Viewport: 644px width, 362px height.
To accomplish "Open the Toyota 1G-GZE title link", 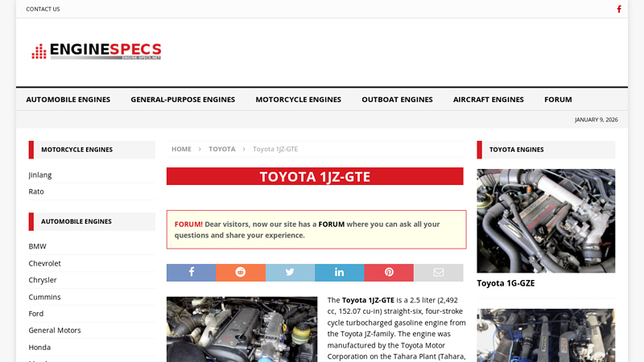I will (506, 283).
